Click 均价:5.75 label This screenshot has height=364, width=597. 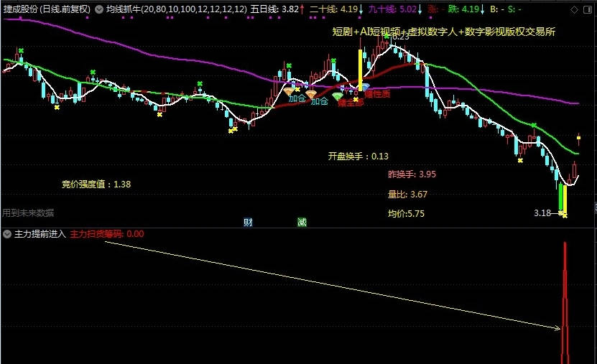tap(406, 214)
